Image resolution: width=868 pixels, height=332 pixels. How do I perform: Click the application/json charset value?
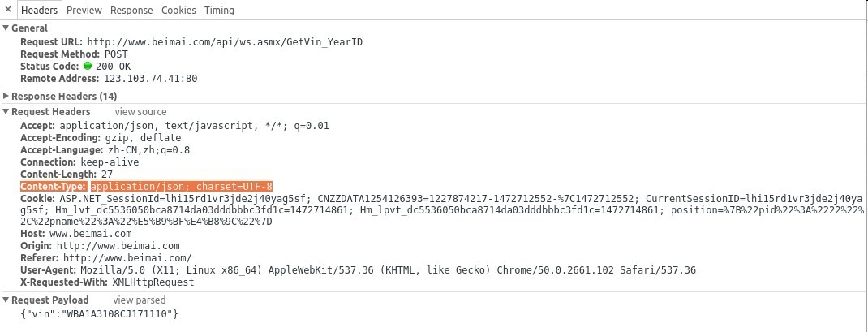pyautogui.click(x=182, y=187)
